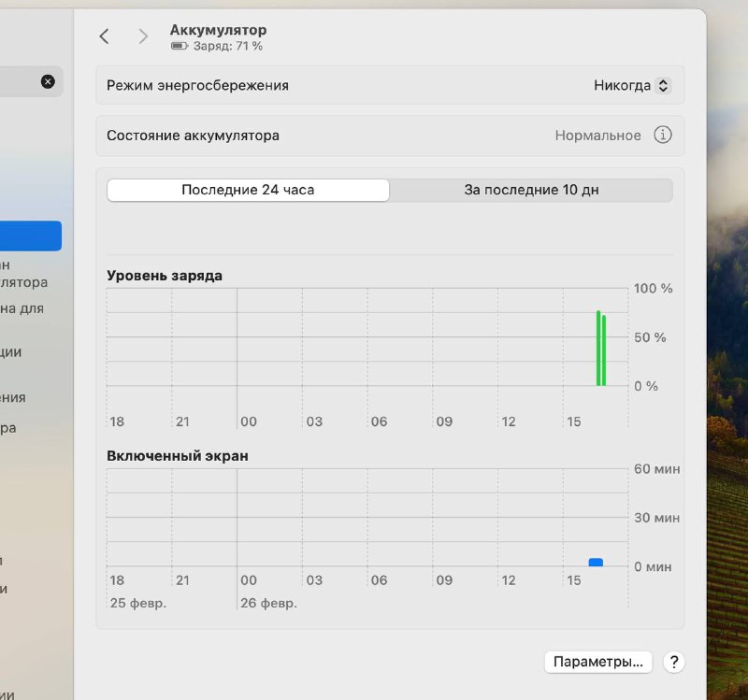Screen dimensions: 748x700
Task: Click the 25 февр. date label
Action: (138, 603)
